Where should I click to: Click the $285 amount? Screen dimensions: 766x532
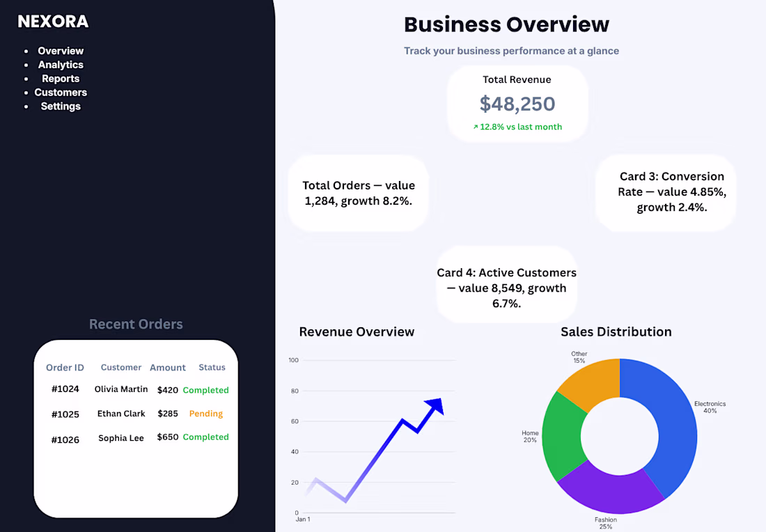(168, 414)
